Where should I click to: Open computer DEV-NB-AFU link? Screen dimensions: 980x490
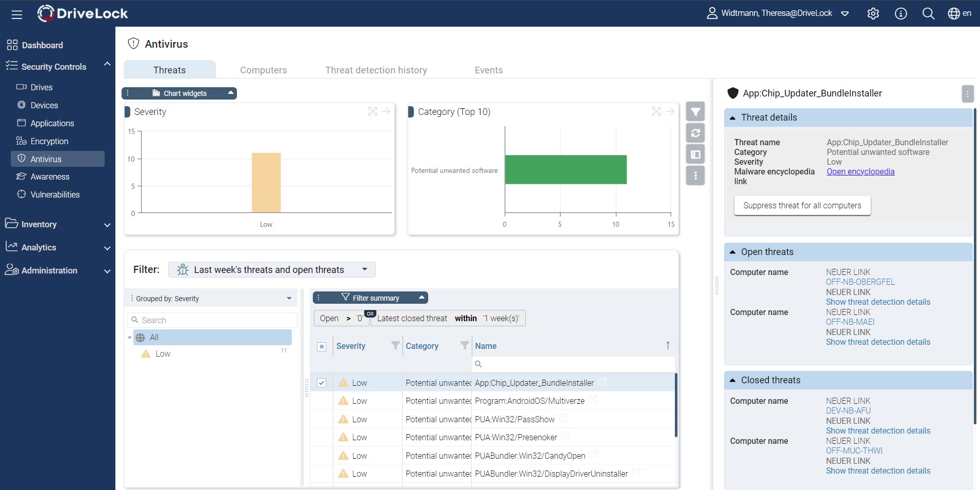click(848, 411)
